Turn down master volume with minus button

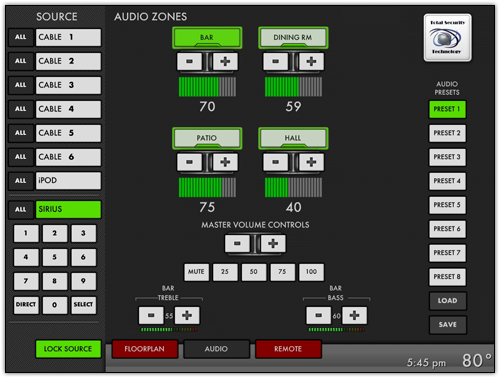coord(237,243)
